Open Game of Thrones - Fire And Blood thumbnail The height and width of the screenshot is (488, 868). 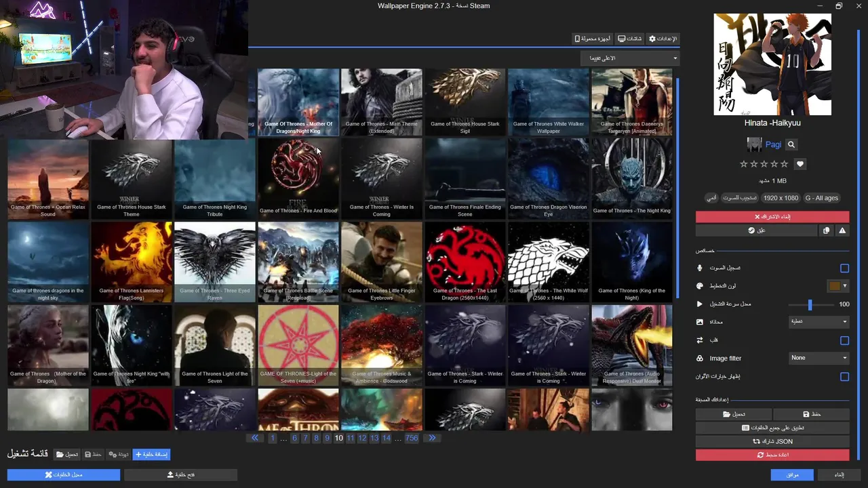click(298, 178)
